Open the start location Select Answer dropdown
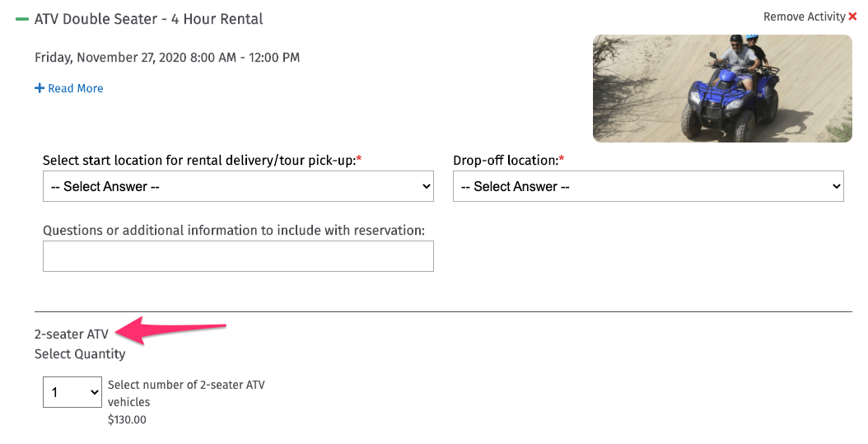868x444 pixels. tap(238, 186)
